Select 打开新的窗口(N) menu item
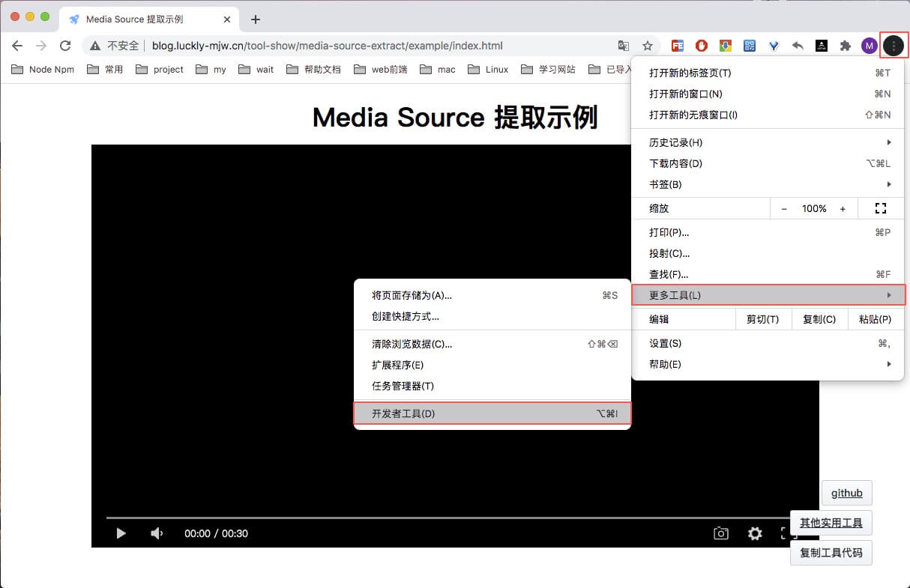Viewport: 910px width, 588px height. pyautogui.click(x=768, y=94)
